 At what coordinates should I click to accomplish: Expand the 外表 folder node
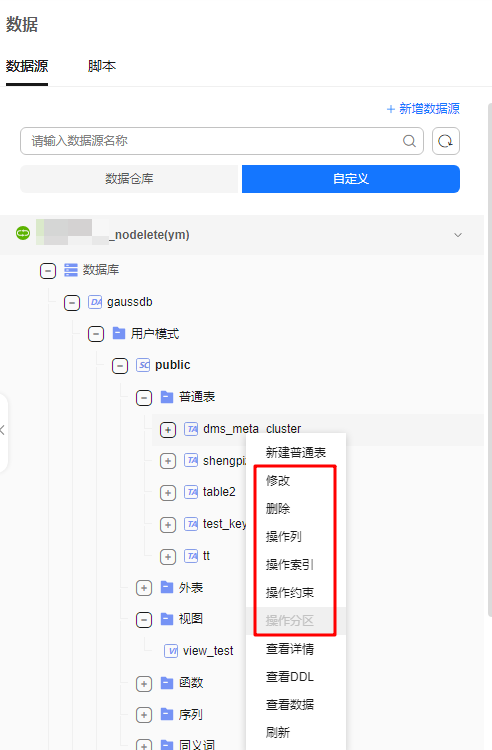pos(143,588)
